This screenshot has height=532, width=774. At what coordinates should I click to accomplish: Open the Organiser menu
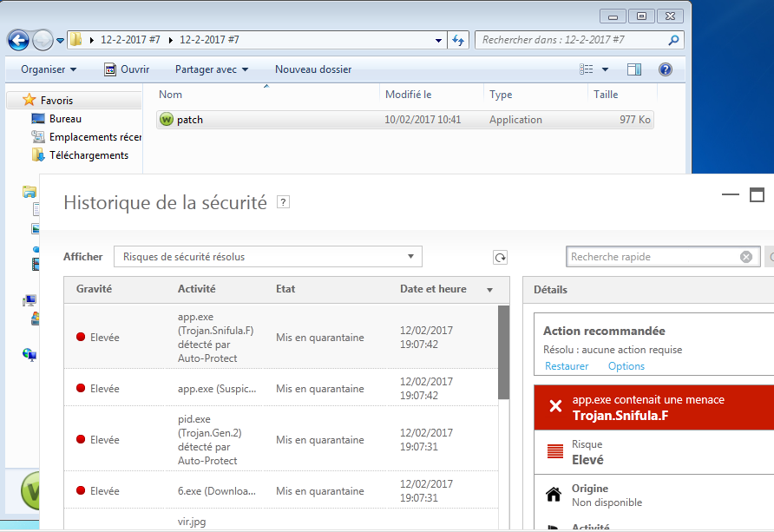(x=49, y=69)
